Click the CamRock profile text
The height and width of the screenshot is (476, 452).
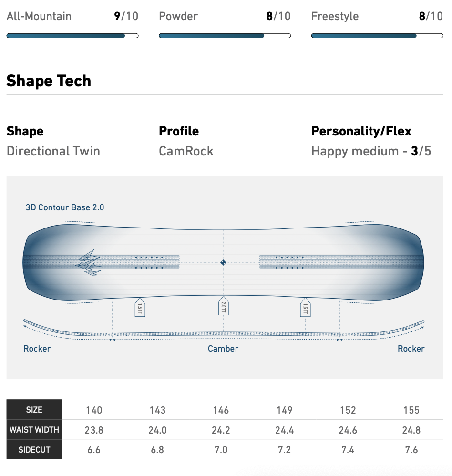pyautogui.click(x=186, y=151)
